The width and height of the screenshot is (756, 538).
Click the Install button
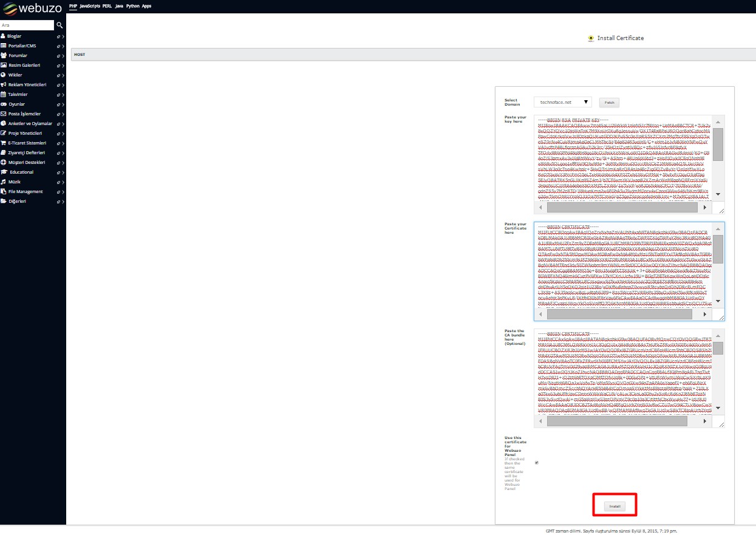[614, 506]
